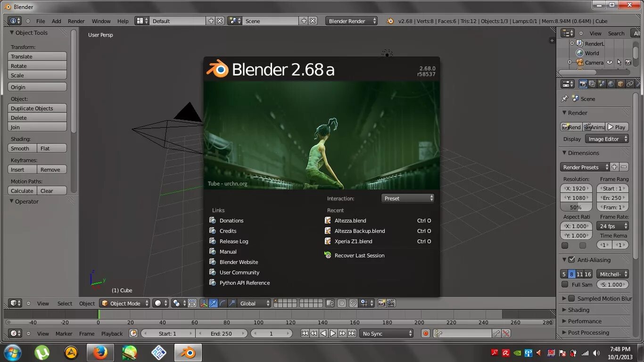
Task: Pin the properties context with pin icon
Action: [564, 99]
